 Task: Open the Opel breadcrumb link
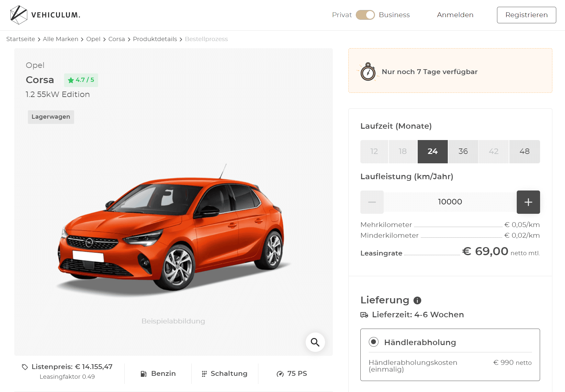click(93, 39)
